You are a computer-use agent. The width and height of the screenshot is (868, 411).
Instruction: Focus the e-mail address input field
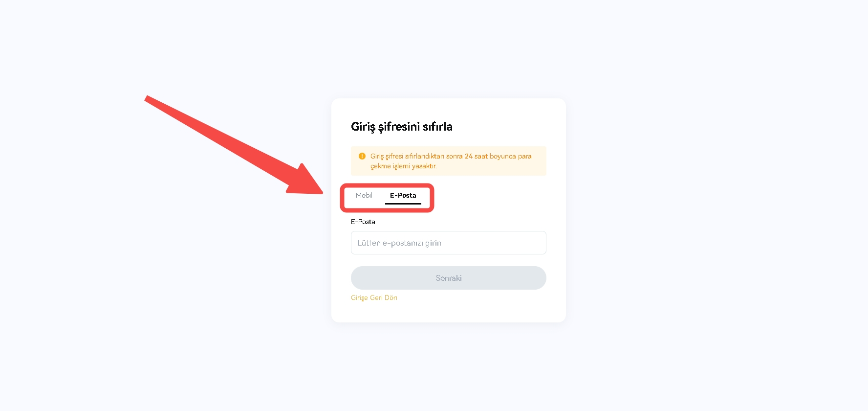(448, 243)
